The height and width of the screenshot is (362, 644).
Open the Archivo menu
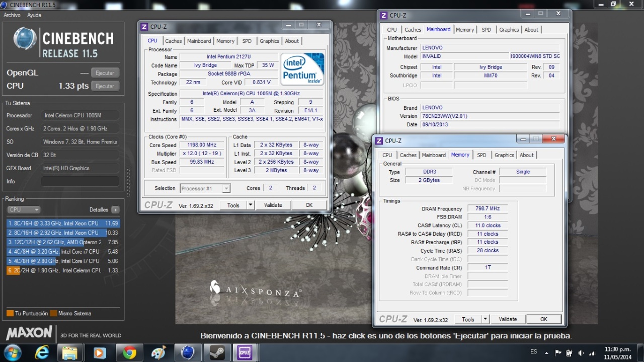[x=12, y=15]
